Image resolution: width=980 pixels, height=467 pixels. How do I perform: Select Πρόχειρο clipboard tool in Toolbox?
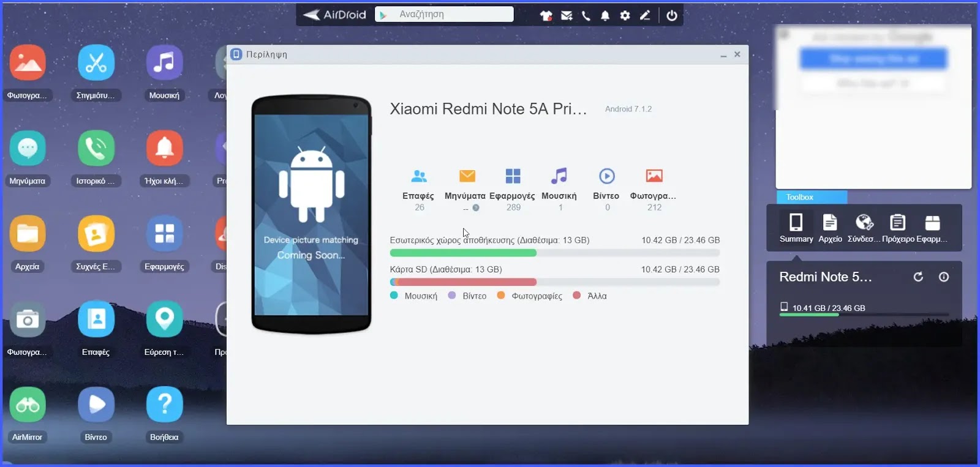(898, 228)
